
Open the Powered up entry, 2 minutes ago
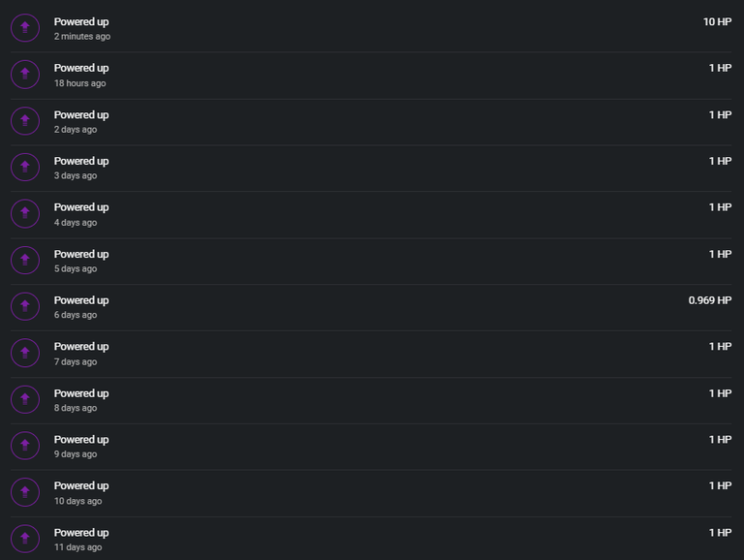pos(371,28)
